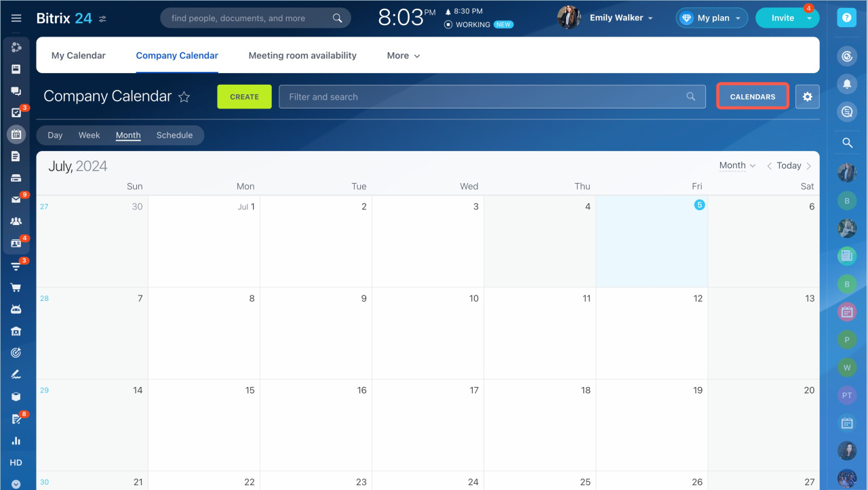
Task: Open the Webmail envelope icon
Action: tap(16, 199)
